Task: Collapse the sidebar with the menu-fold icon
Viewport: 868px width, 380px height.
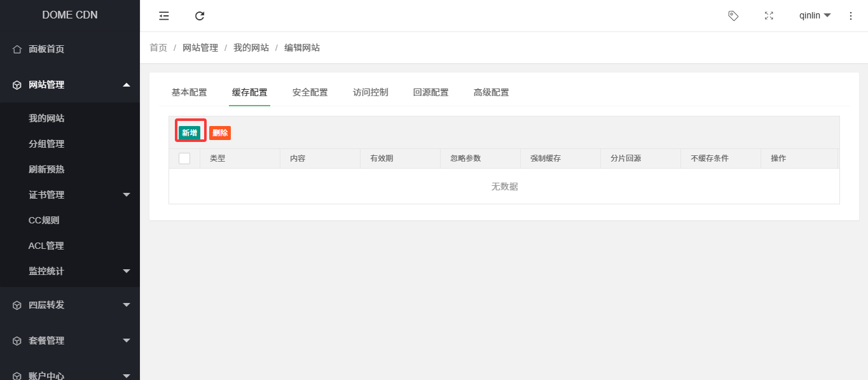Action: click(x=164, y=16)
